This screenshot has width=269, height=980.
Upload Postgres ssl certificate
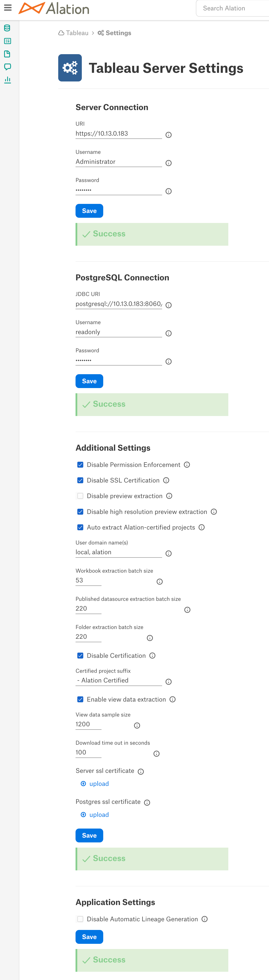95,814
